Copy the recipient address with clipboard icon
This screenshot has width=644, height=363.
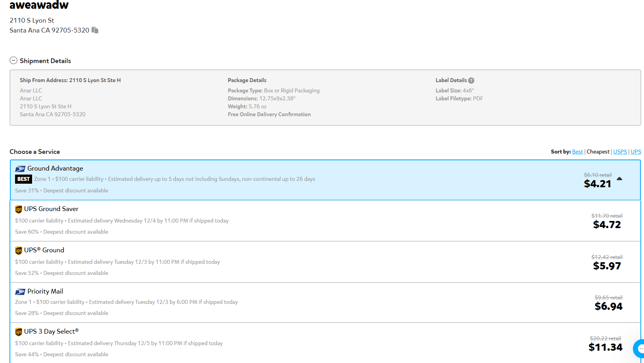95,30
